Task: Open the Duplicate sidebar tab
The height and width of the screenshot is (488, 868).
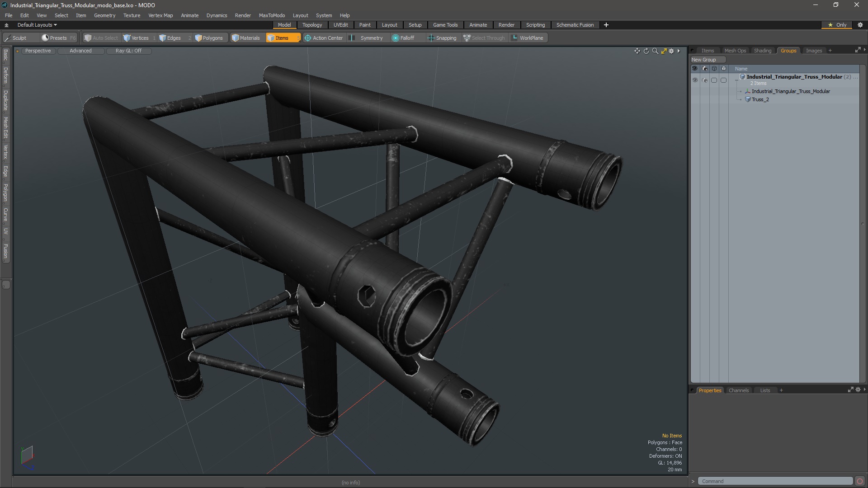Action: (5, 101)
